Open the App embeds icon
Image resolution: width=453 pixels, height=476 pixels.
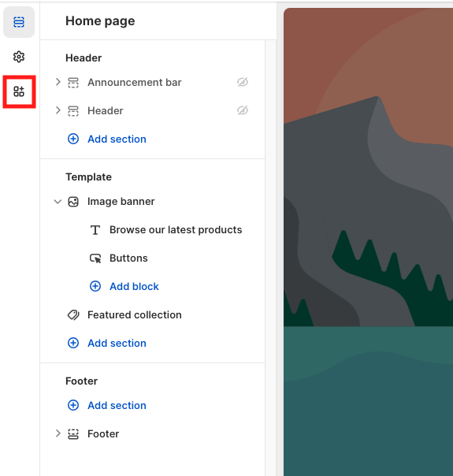click(19, 91)
